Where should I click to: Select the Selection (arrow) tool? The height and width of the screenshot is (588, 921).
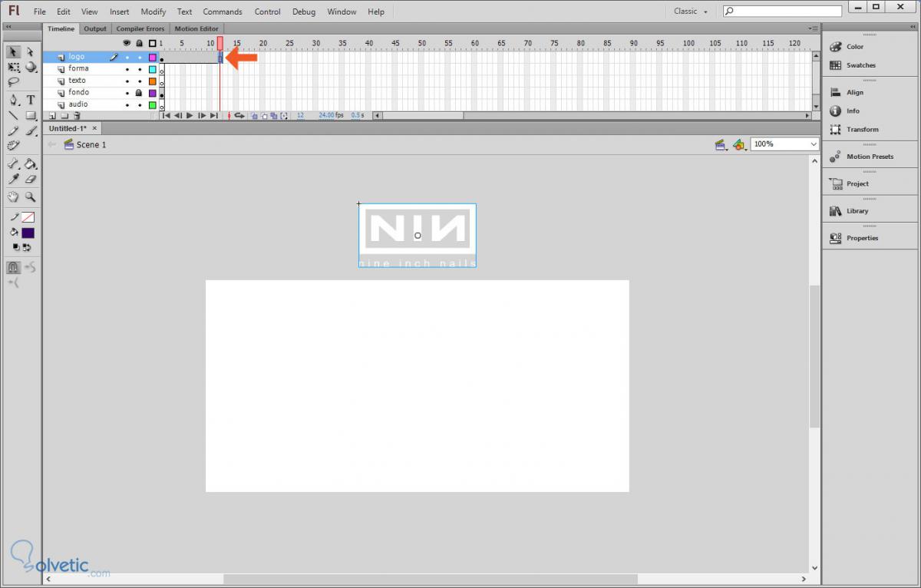tap(13, 52)
